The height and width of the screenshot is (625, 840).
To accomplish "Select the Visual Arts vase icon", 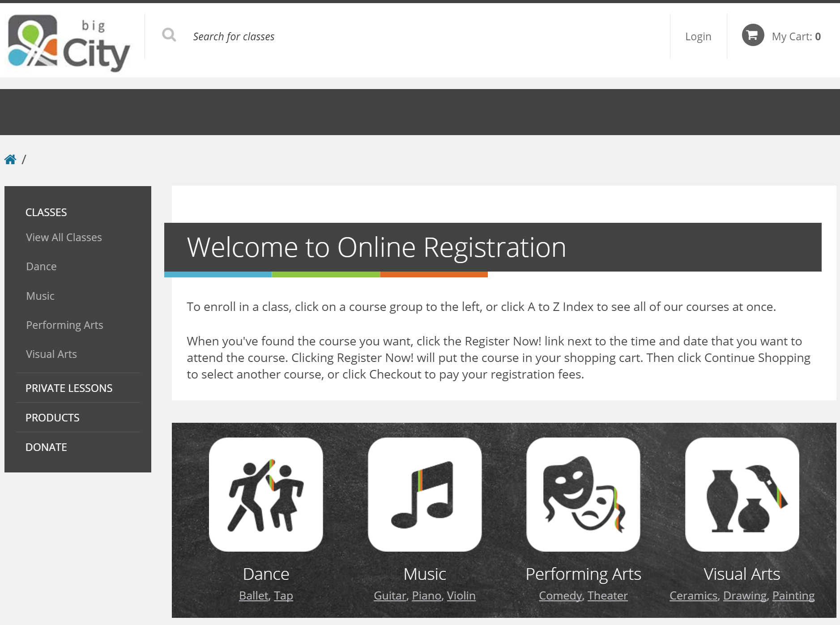I will point(742,494).
